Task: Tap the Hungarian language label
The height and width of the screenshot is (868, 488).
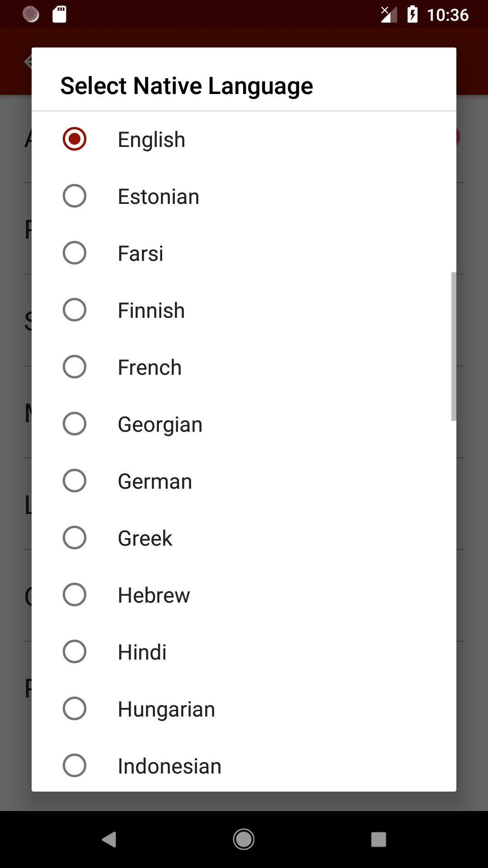Action: pos(166,709)
